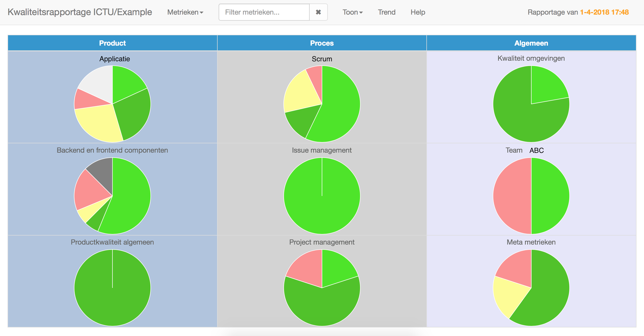Click the Team ABC section title

(x=525, y=150)
